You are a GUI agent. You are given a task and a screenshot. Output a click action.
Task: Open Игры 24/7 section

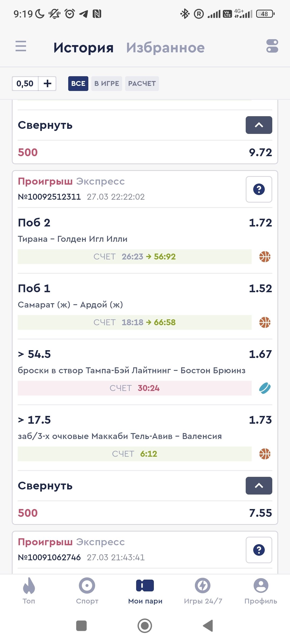click(x=203, y=590)
